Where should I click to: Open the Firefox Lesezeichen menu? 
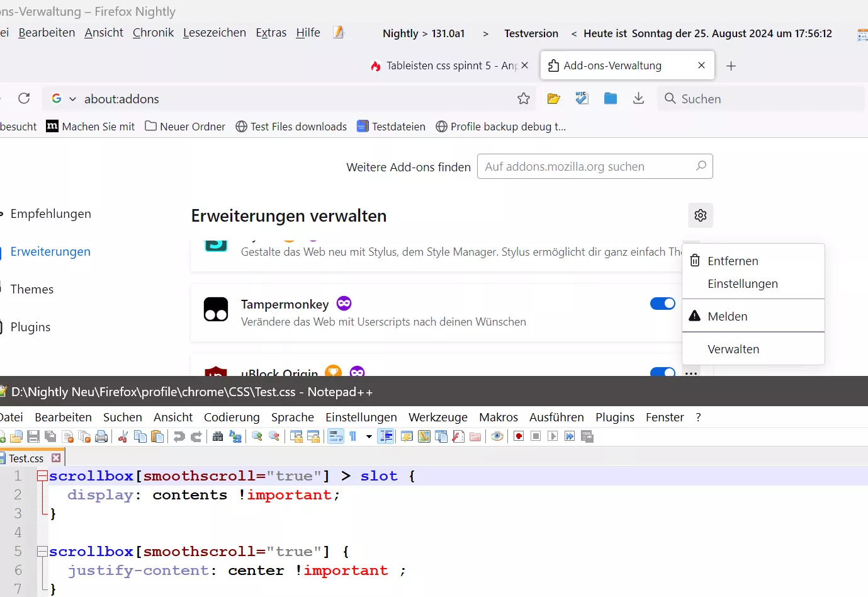(215, 32)
